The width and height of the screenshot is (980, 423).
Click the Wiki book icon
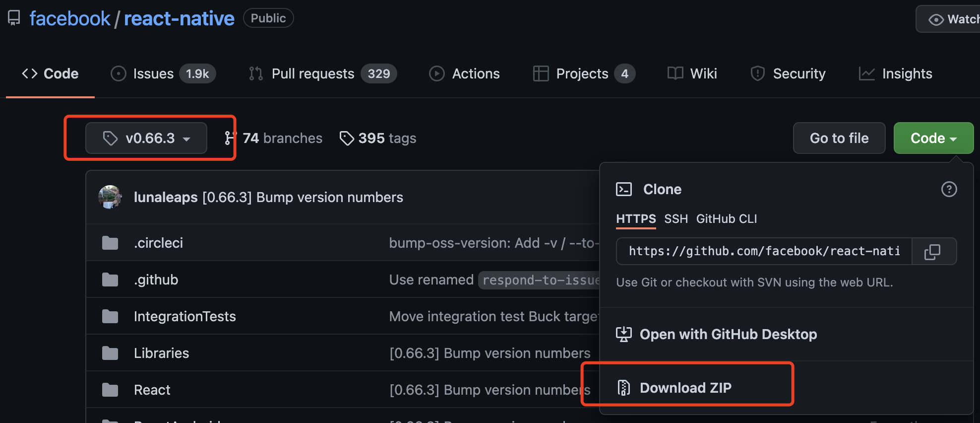675,73
